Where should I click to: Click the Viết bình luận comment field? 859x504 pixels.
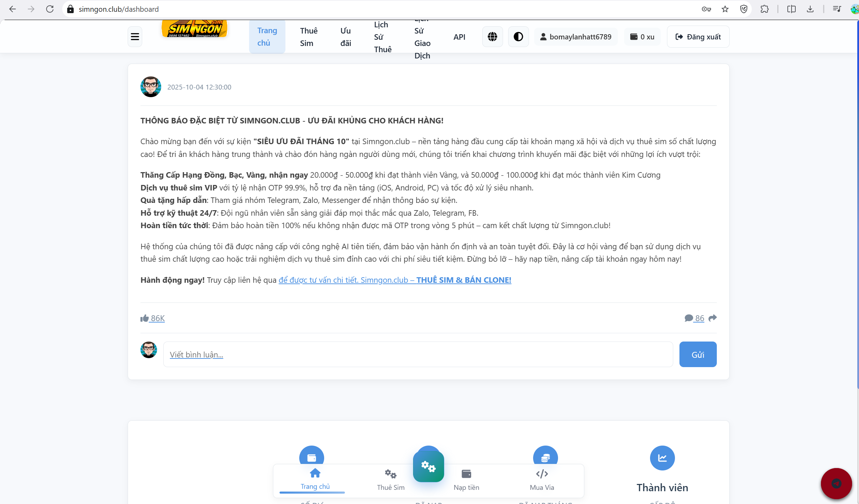(x=418, y=354)
